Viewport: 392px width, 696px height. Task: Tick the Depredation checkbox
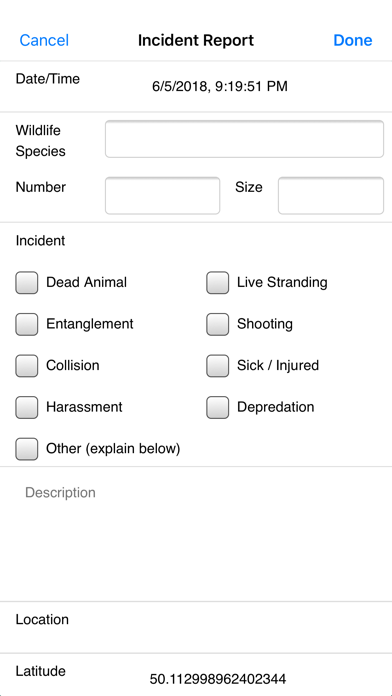click(218, 407)
